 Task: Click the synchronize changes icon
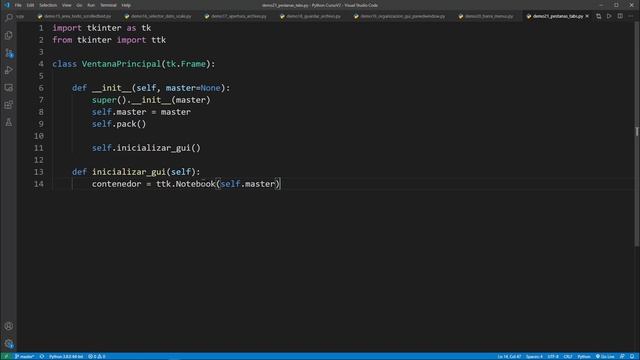click(x=42, y=356)
